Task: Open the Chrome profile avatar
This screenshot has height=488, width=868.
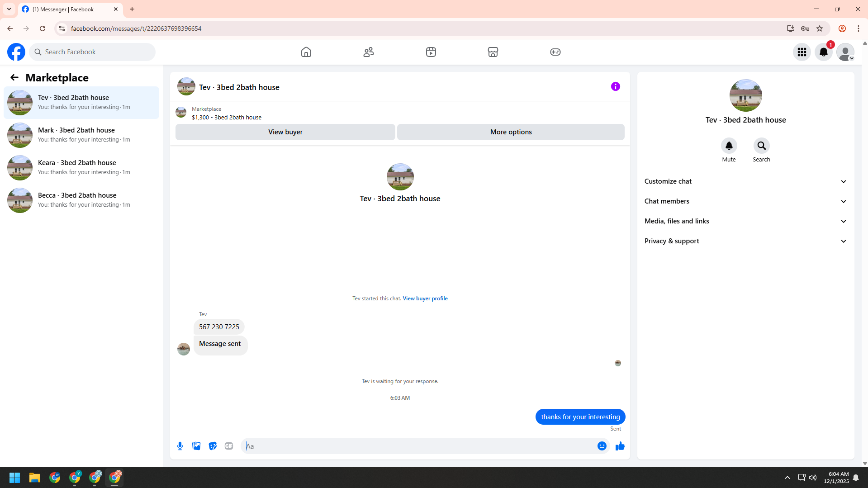Action: click(842, 28)
